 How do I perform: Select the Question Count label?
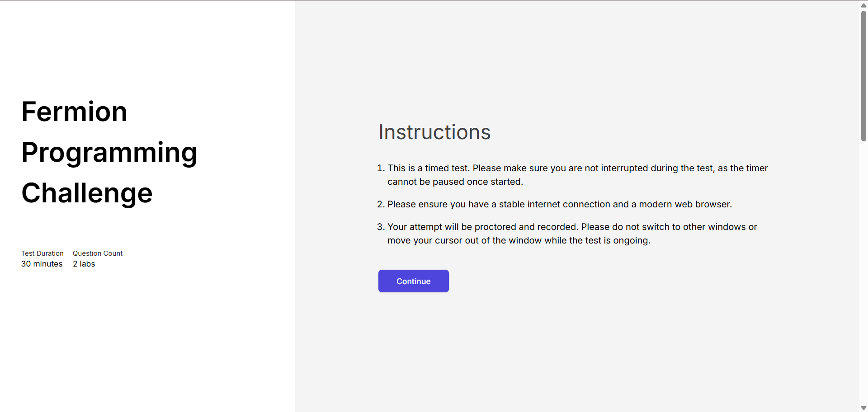click(98, 253)
